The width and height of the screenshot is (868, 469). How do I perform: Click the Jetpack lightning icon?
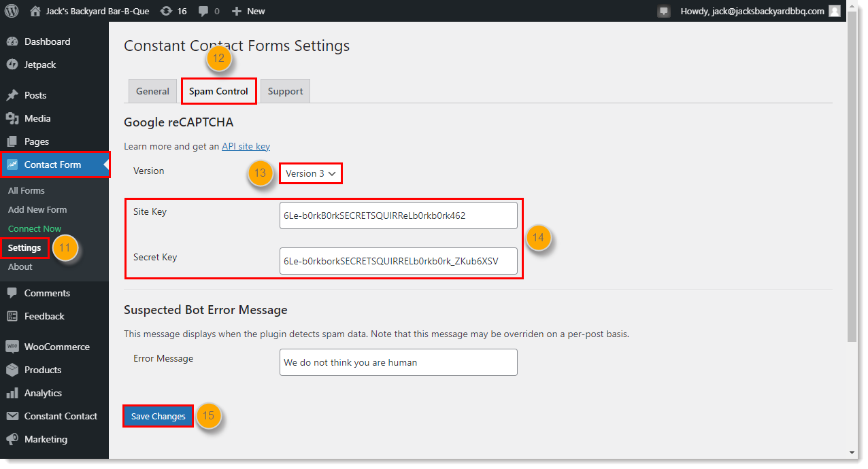(12, 65)
